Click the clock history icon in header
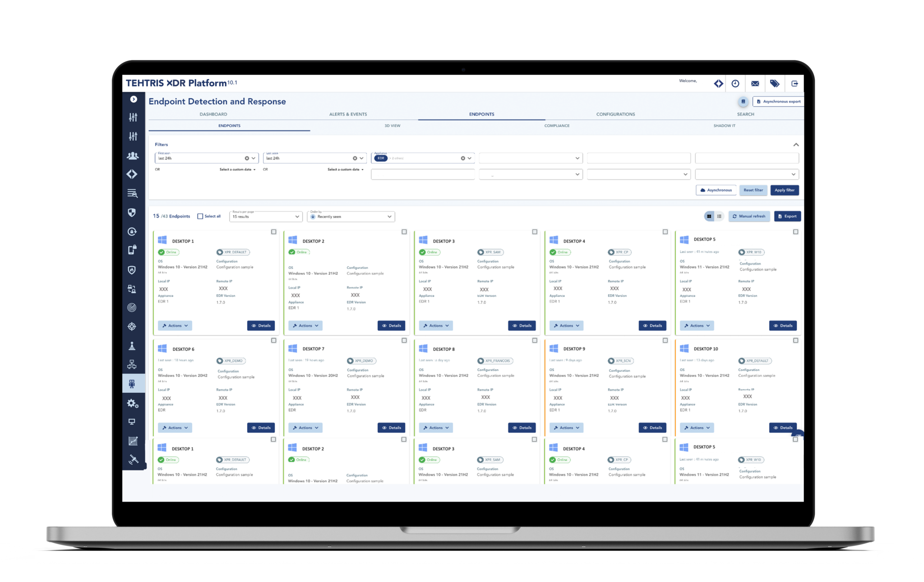The width and height of the screenshot is (924, 582). click(735, 84)
